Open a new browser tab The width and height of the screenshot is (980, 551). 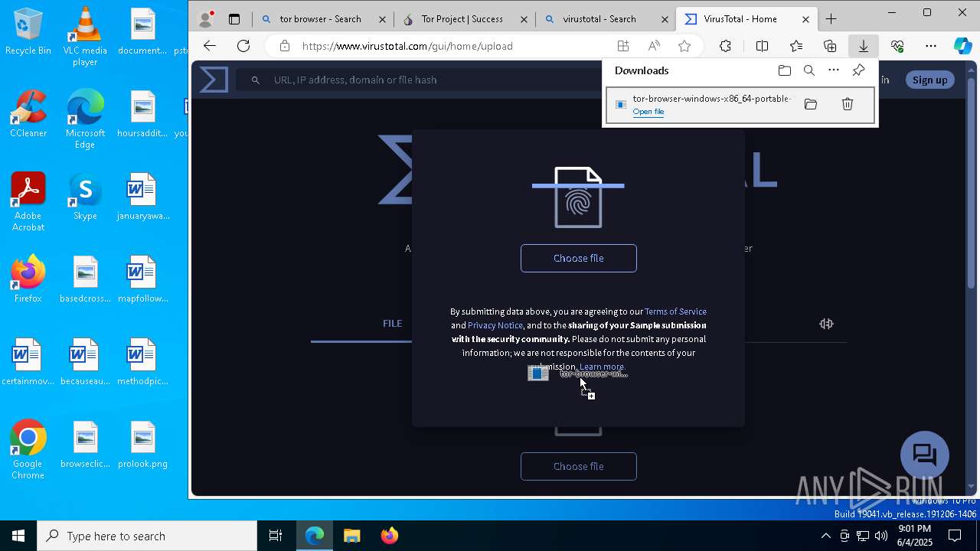pyautogui.click(x=831, y=19)
